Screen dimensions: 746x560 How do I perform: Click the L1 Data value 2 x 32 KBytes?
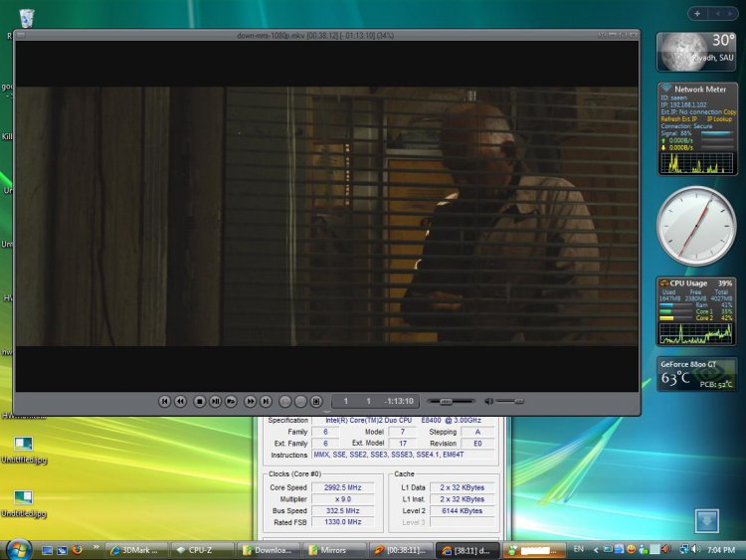tap(462, 487)
